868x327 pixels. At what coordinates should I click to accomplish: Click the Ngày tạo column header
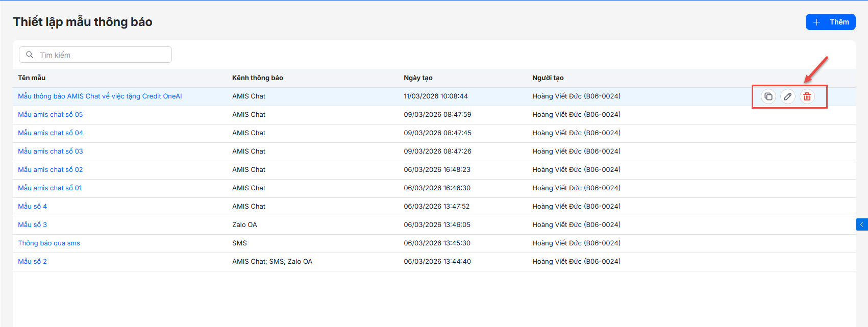click(418, 78)
